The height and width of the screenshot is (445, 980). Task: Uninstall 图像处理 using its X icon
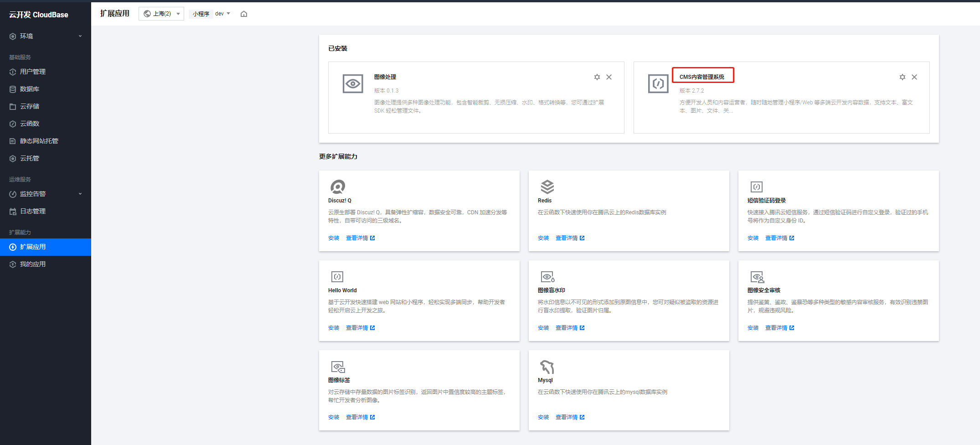pos(609,77)
